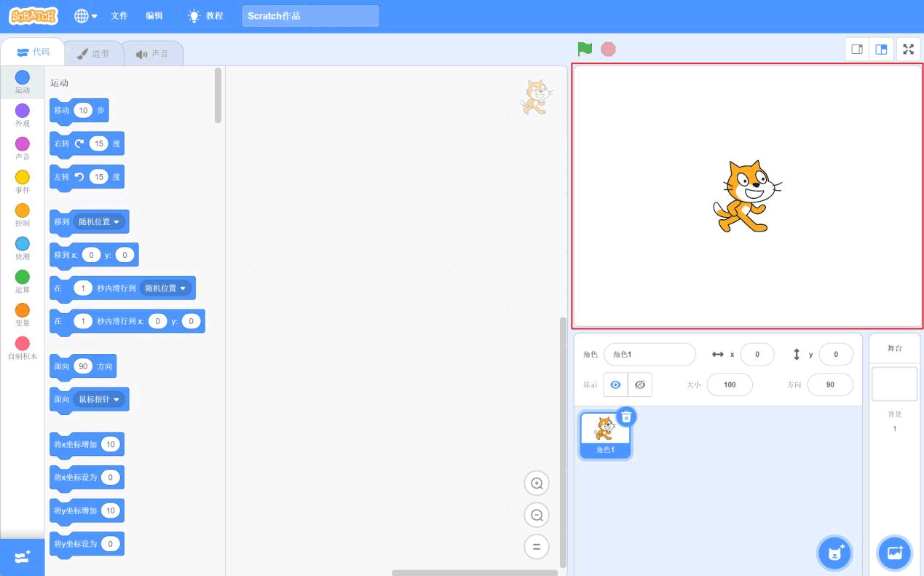The image size is (924, 576).
Task: Click the sprite x position field
Action: coord(757,355)
